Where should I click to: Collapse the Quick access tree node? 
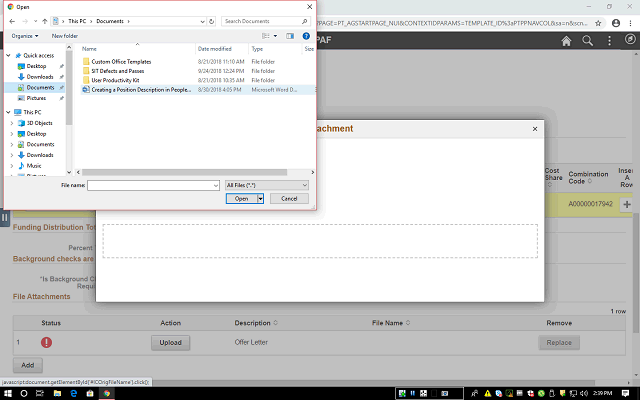coord(9,56)
